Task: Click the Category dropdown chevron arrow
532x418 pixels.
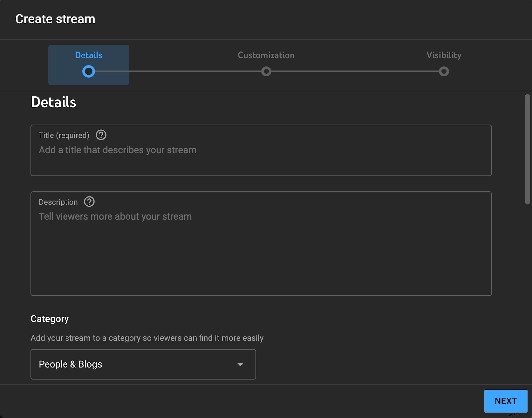Action: (240, 364)
